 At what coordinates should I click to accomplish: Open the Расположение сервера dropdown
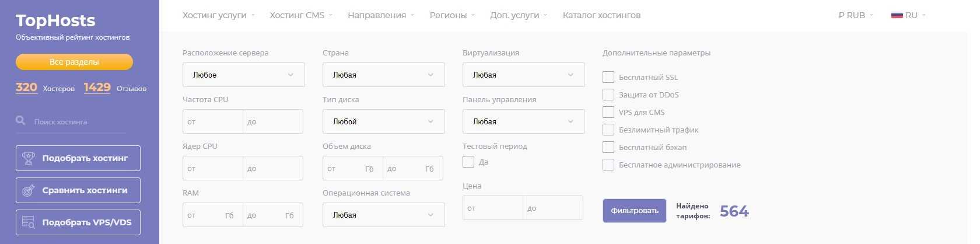tap(243, 75)
